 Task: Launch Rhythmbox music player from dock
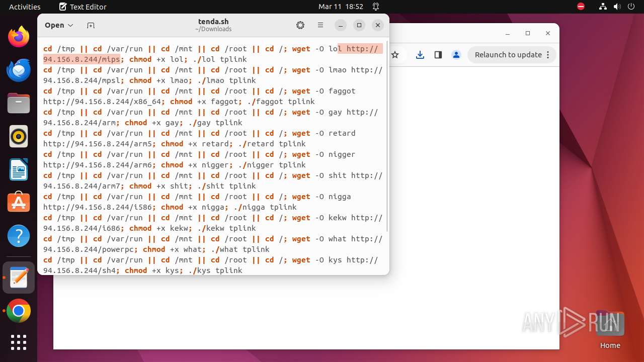(19, 136)
